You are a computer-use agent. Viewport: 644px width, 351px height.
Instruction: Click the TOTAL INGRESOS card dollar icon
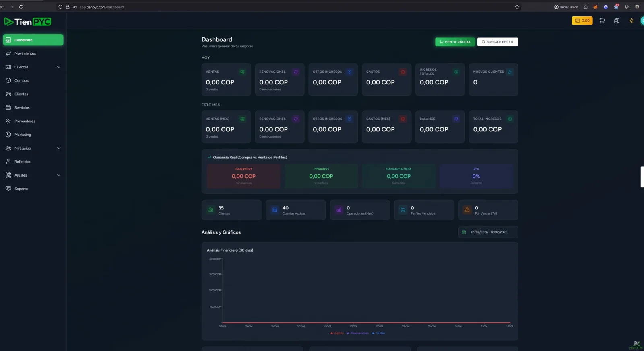pos(510,119)
